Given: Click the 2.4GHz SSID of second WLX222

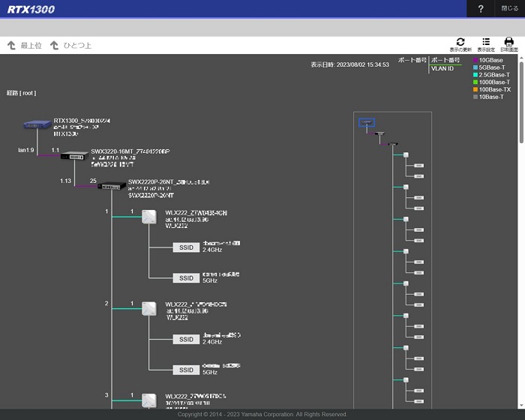Looking at the screenshot, I should coord(186,339).
